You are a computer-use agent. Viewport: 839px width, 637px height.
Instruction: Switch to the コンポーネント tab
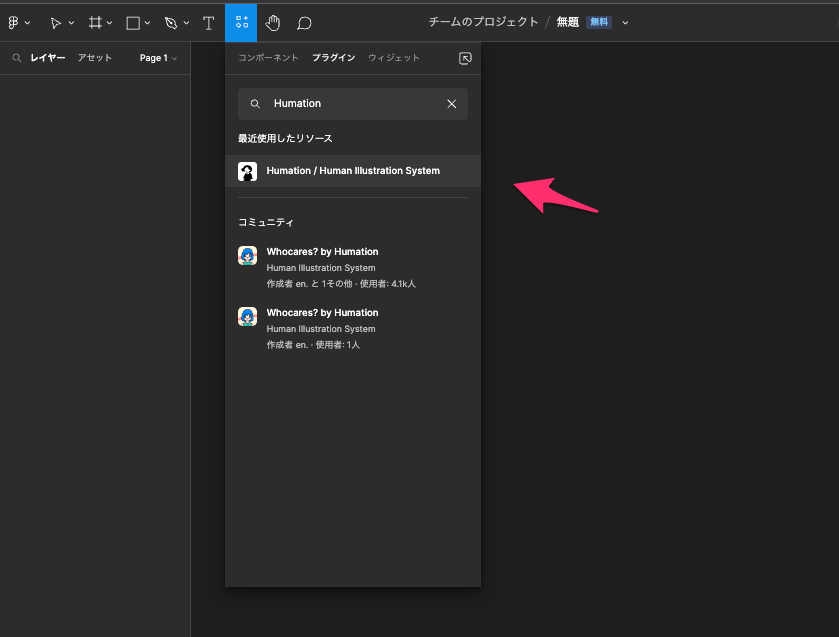point(268,58)
